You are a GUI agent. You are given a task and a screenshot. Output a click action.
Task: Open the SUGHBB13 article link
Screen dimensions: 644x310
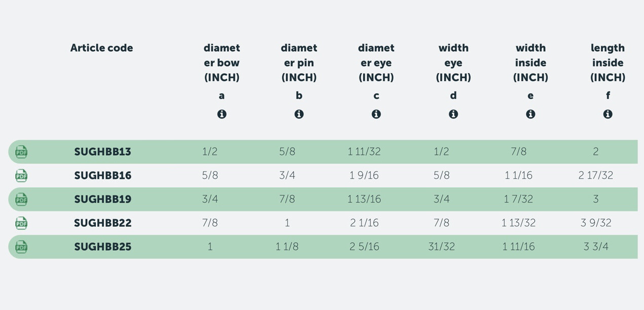(x=102, y=152)
